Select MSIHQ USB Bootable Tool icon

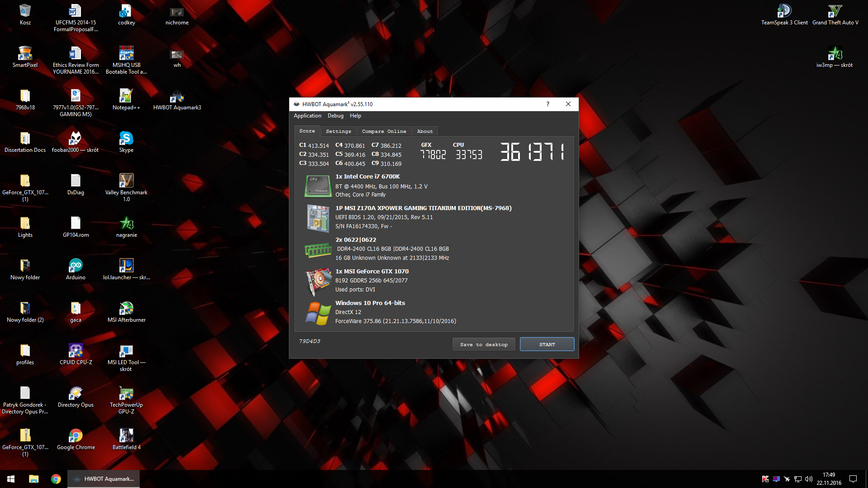pos(127,60)
